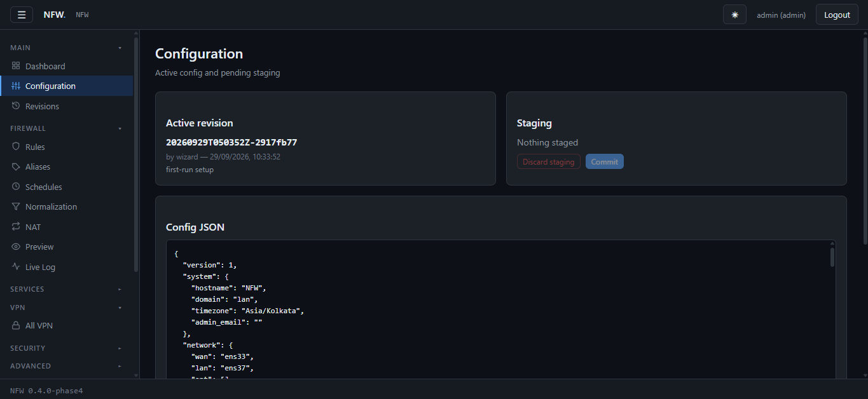Toggle the hamburger sidebar menu button
Screen dimensions: 868x399
point(22,15)
